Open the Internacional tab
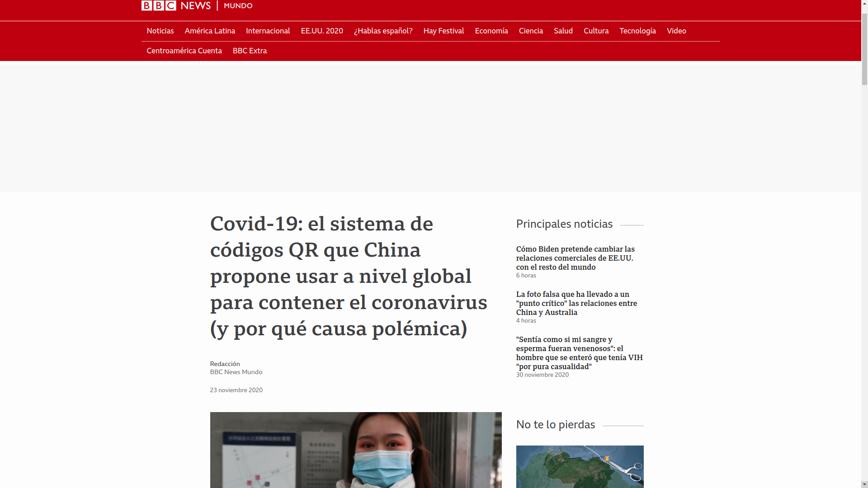The image size is (868, 488). point(268,31)
